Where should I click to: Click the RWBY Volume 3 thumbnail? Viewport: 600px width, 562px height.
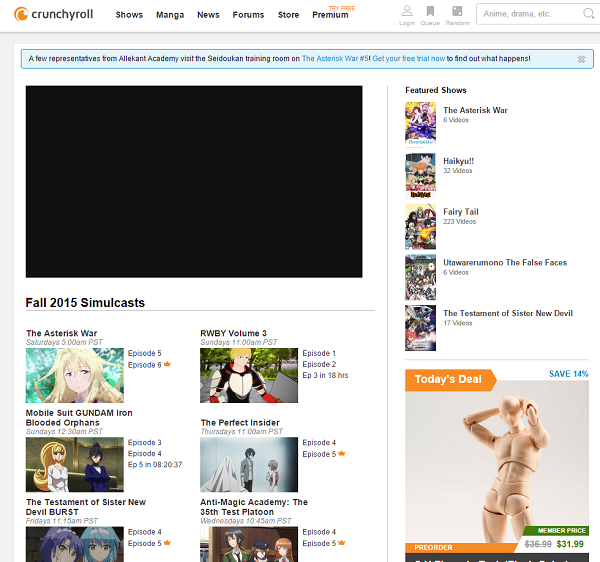point(249,375)
